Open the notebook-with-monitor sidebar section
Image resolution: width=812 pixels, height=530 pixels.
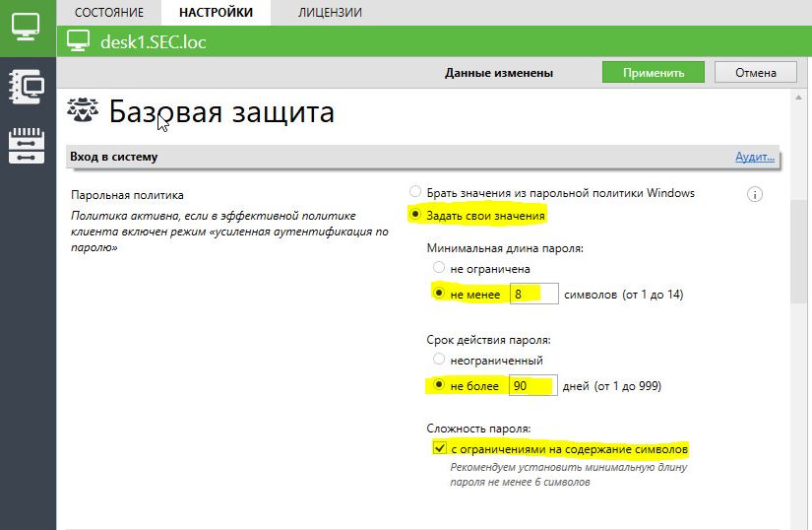click(27, 87)
